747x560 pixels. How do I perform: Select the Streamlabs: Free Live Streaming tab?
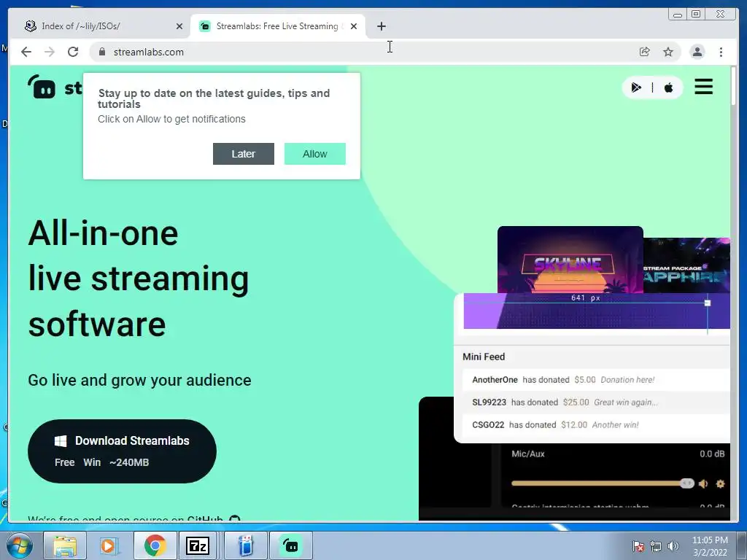[x=278, y=26]
